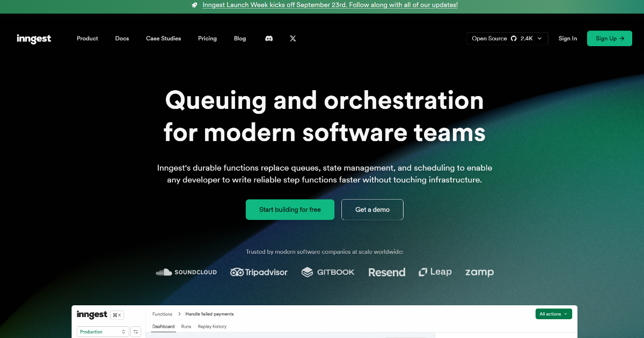This screenshot has height=338, width=644.
Task: Open the All actions dropdown
Action: (553, 314)
